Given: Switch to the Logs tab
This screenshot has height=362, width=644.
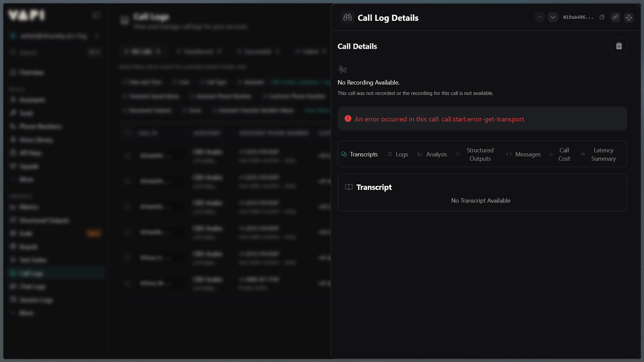Looking at the screenshot, I should point(398,154).
